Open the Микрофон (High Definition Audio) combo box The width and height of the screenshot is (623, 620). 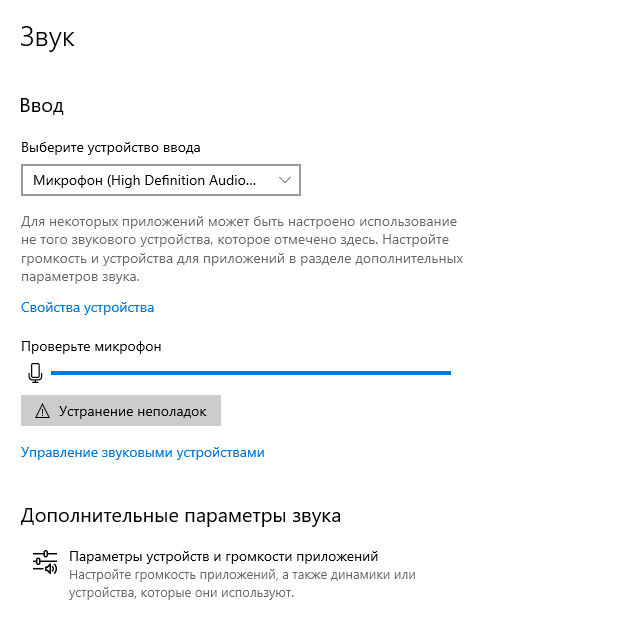(160, 180)
